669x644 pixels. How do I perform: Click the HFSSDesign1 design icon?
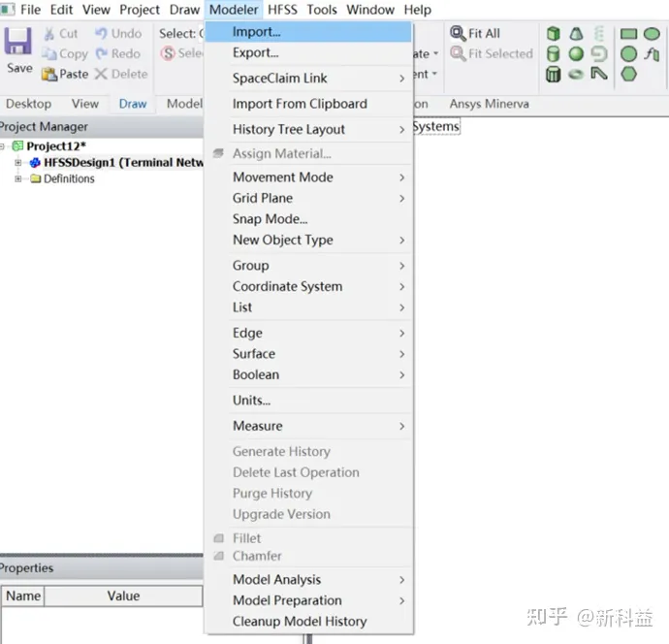click(35, 163)
